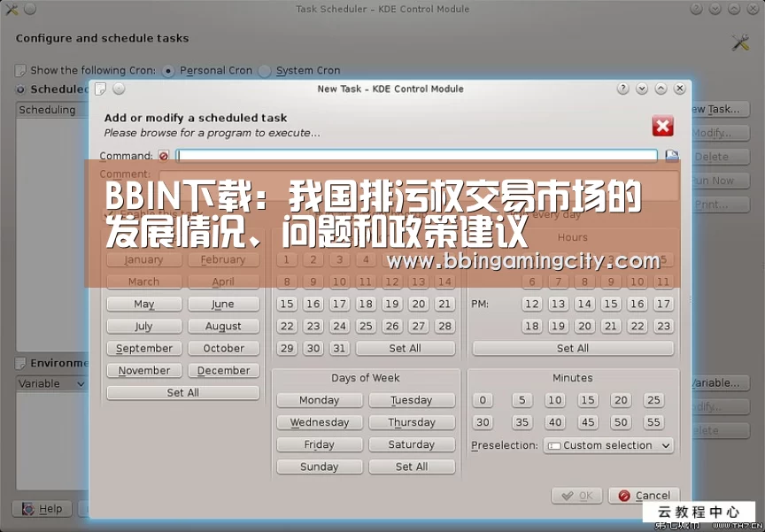Screen dimensions: 765x532
Task: Toggle Monday in Days of Week
Action: tap(319, 400)
